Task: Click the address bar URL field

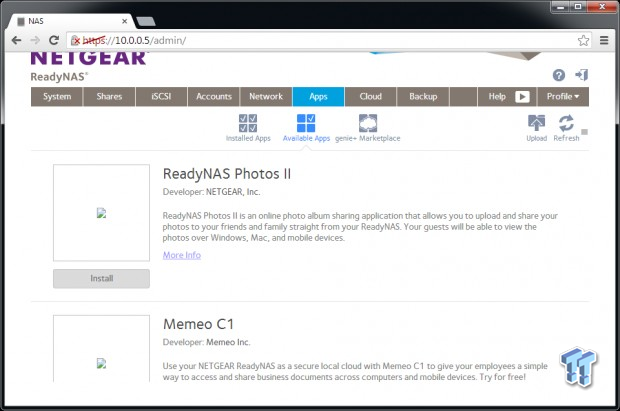Action: tap(328, 40)
